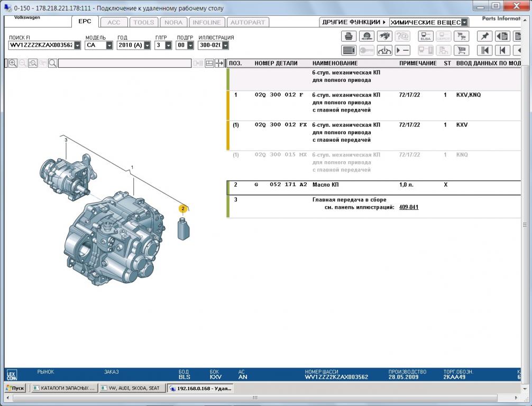Select Масло КП row G 052 171 A2
The width and height of the screenshot is (532, 406).
pyautogui.click(x=373, y=188)
